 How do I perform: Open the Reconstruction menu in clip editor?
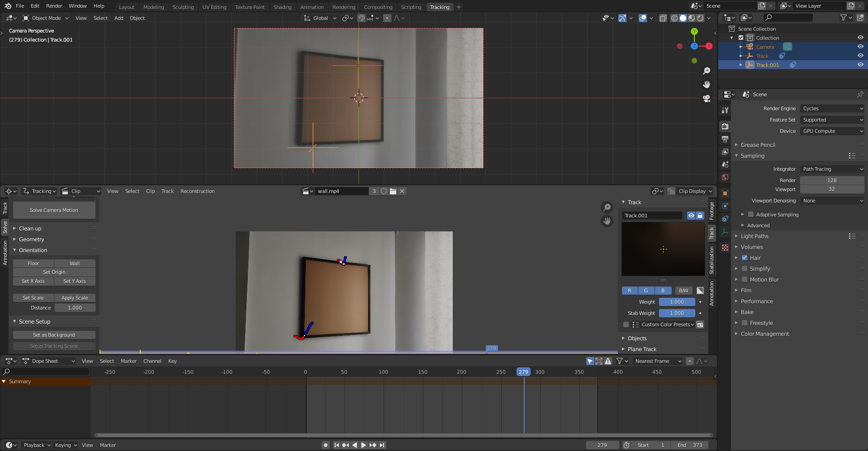pos(197,191)
